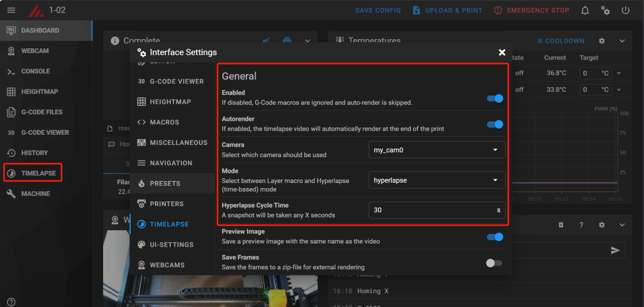
Task: Open console help question mark
Action: click(x=581, y=225)
